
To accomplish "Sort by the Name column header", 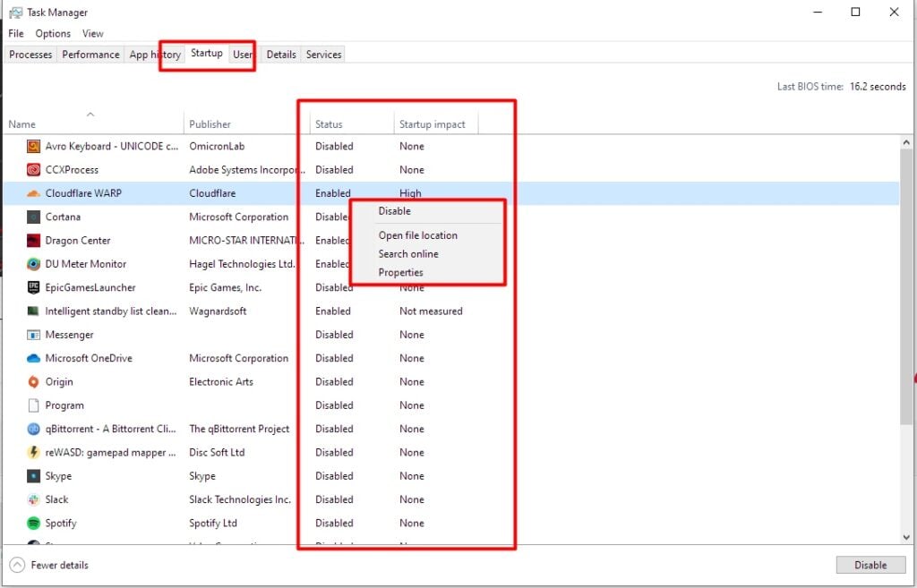I will pos(93,124).
